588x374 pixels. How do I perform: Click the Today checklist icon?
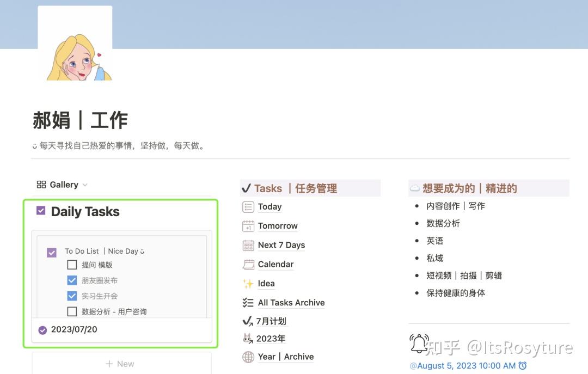coord(248,207)
